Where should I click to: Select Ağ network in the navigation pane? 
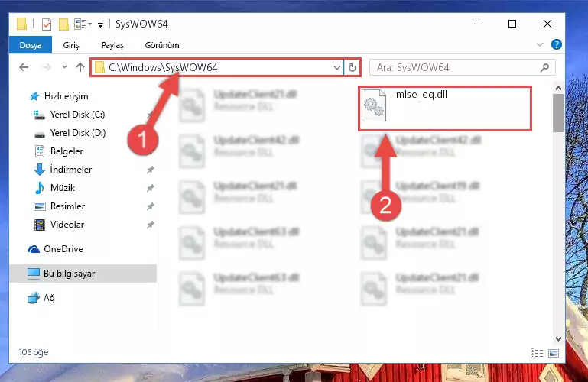point(49,298)
